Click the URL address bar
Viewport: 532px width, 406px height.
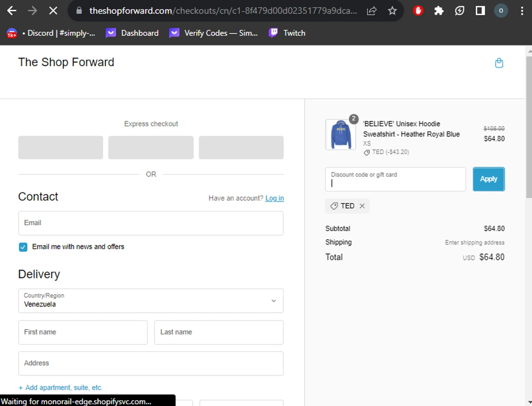pyautogui.click(x=223, y=11)
